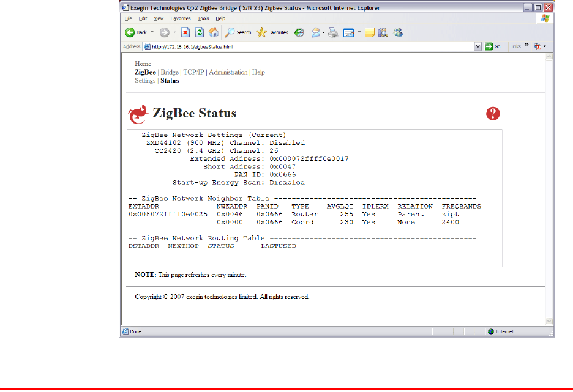Click the Back navigation arrow
Screen dimensions: 573x392
pos(130,32)
